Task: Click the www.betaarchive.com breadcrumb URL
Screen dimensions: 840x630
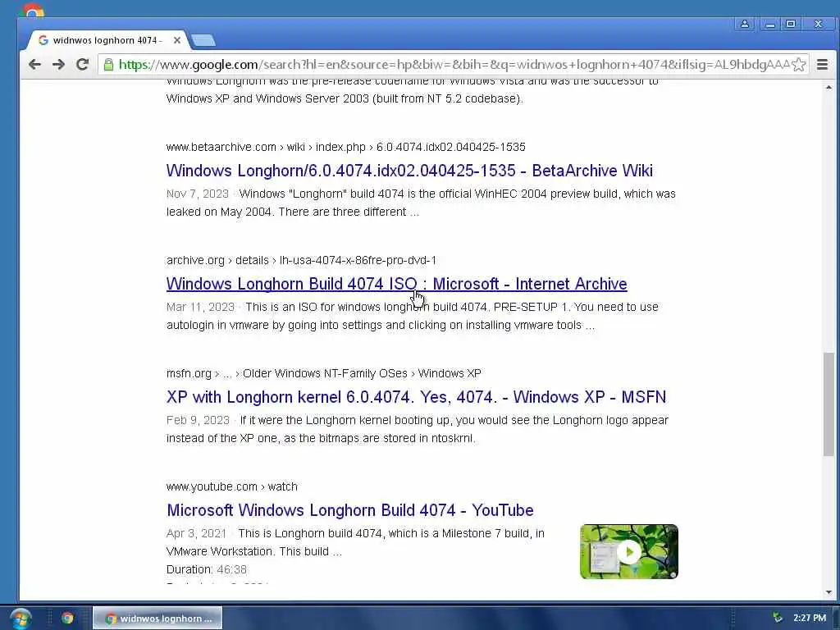Action: 345,147
